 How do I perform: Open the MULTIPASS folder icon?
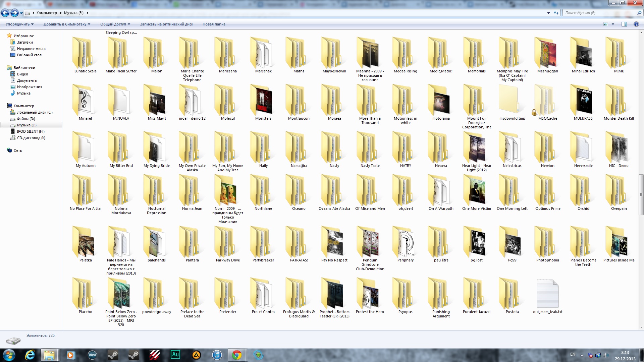coord(583,101)
